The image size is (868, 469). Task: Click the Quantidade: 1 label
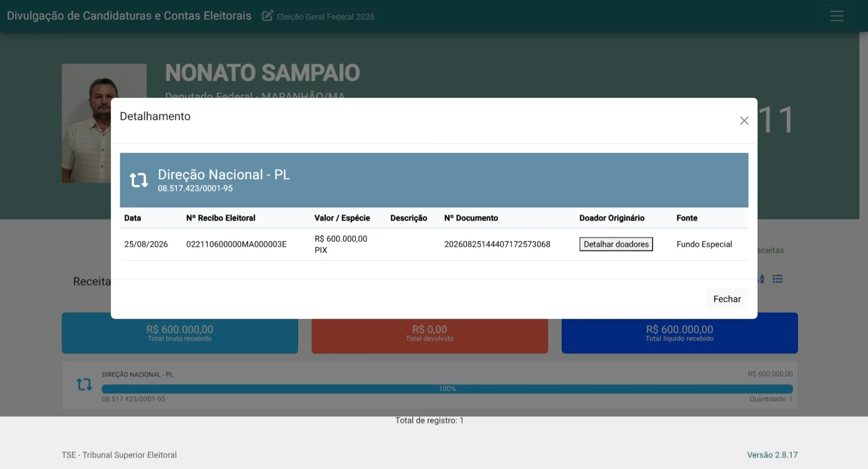(771, 399)
